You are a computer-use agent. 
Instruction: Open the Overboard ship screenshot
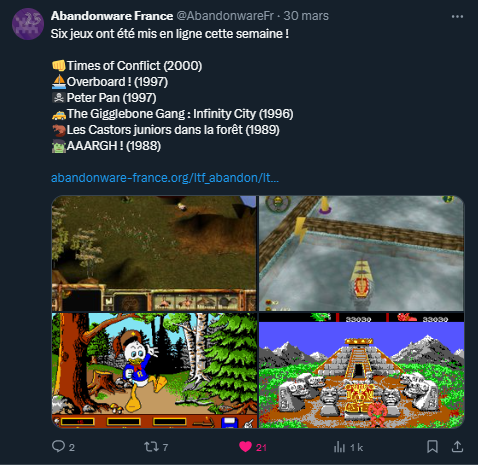pos(361,253)
